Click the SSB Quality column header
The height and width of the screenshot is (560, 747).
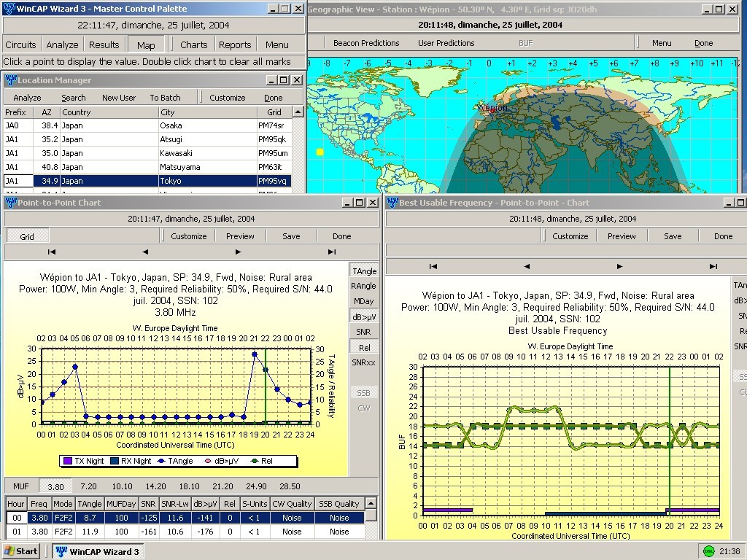coord(338,504)
